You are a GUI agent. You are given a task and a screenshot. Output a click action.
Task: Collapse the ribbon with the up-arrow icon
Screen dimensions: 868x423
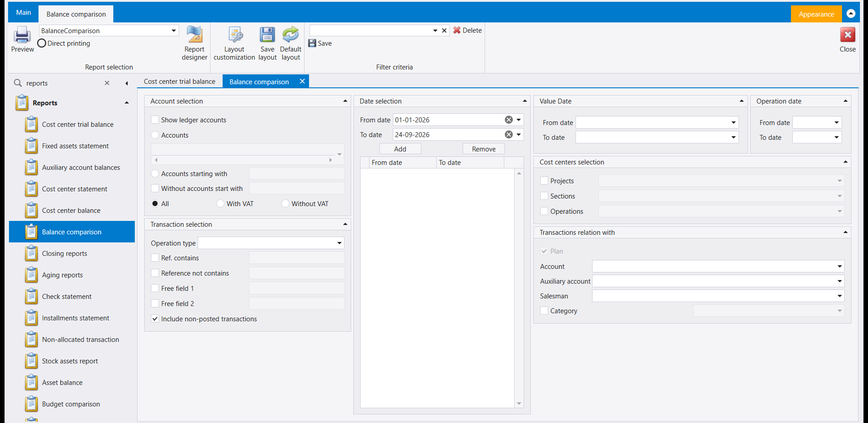[x=851, y=14]
